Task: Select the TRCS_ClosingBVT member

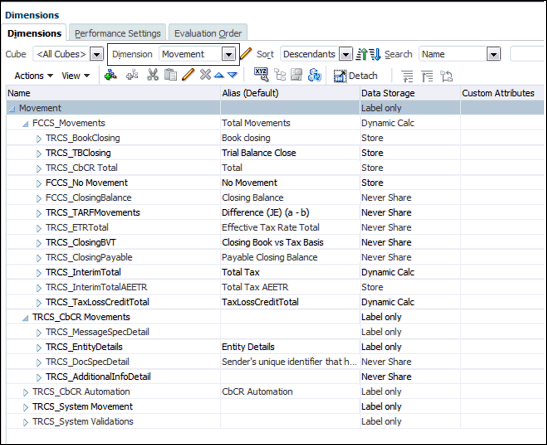Action: point(81,243)
